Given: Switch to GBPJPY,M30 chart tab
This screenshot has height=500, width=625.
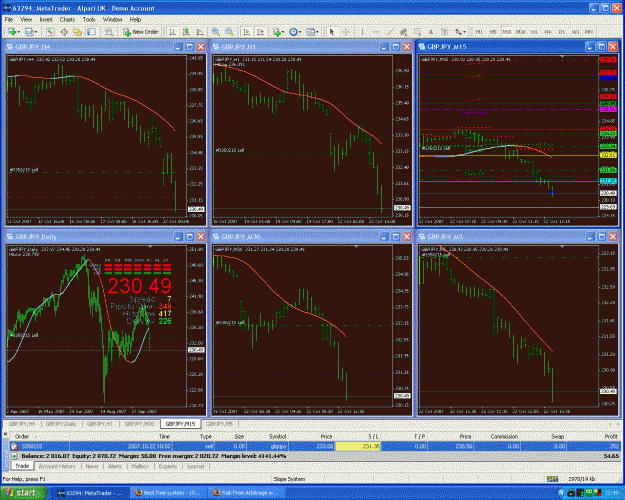Looking at the screenshot, I should (140, 424).
